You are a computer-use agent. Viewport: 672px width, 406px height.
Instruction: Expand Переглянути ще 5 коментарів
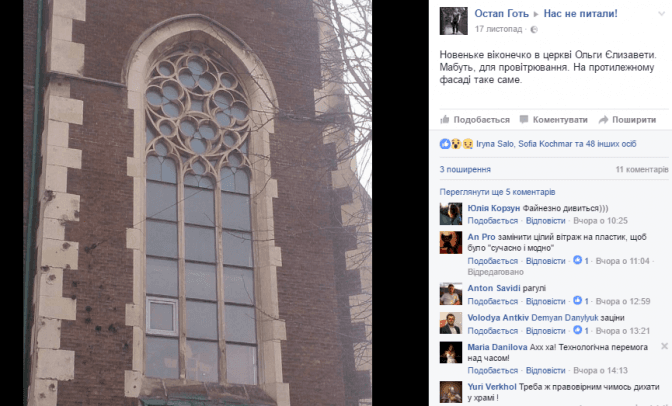pyautogui.click(x=497, y=192)
